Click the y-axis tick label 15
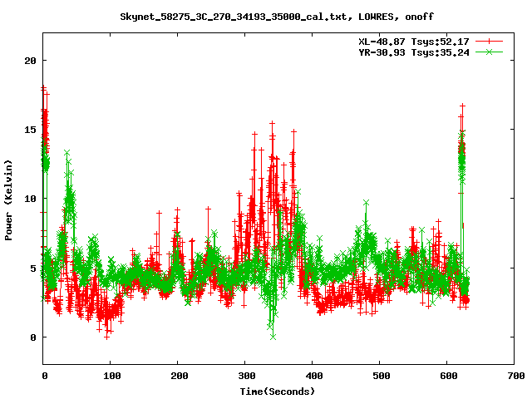This screenshot has width=532, height=399. [30, 130]
